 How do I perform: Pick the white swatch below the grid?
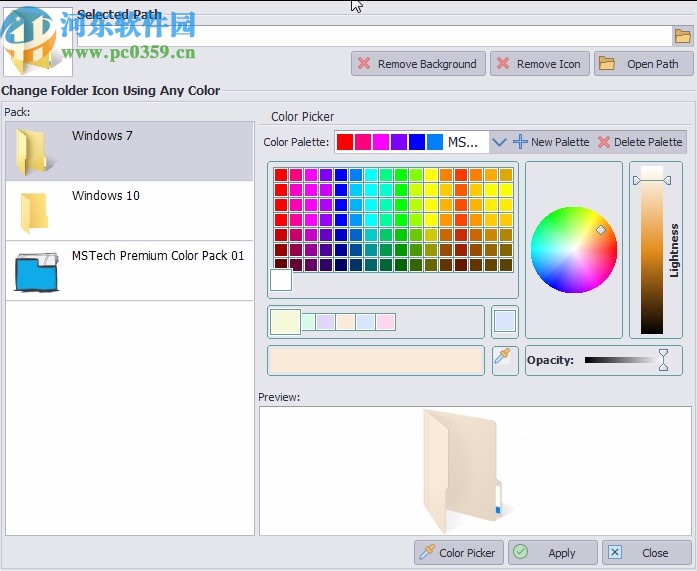tap(281, 280)
